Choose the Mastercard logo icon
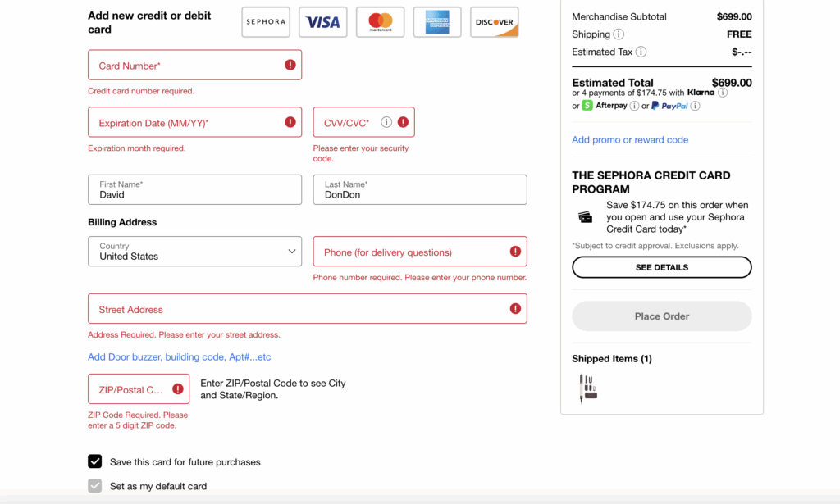 [380, 22]
